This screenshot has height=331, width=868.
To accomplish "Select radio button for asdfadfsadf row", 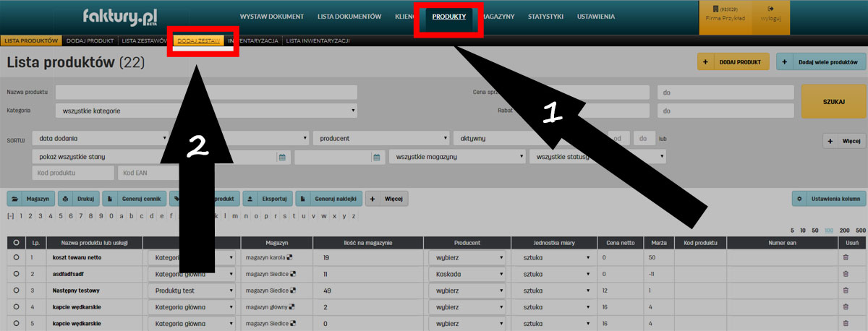I will (x=16, y=274).
